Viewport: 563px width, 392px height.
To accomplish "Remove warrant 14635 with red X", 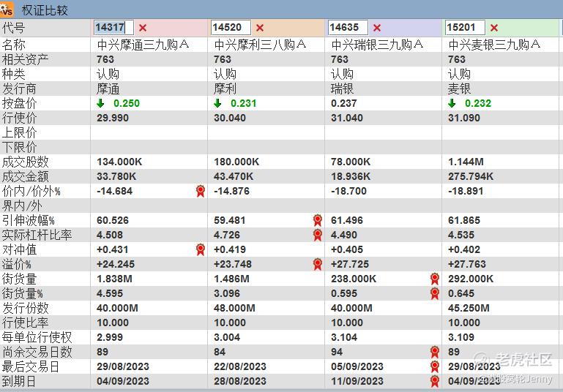I will (x=376, y=28).
